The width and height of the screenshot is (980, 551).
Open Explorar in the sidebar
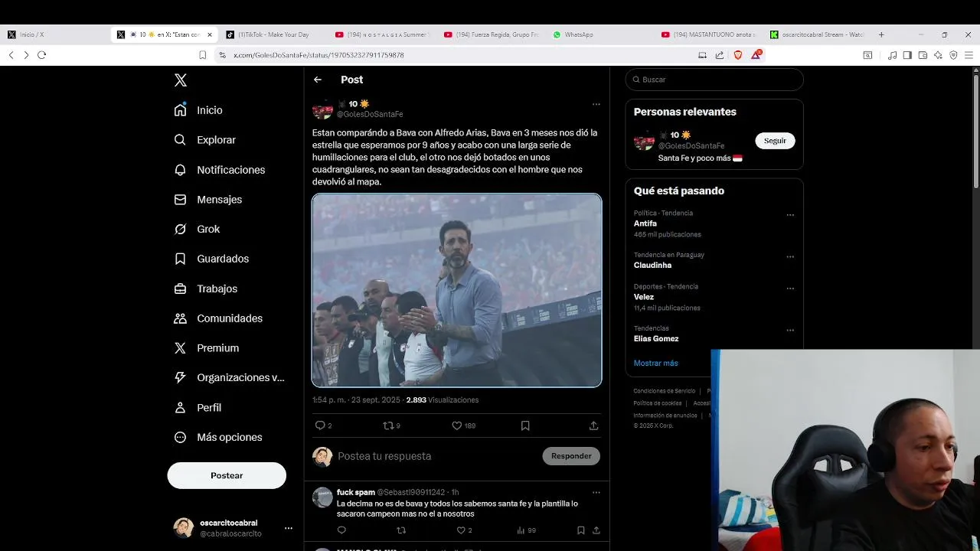click(x=204, y=140)
